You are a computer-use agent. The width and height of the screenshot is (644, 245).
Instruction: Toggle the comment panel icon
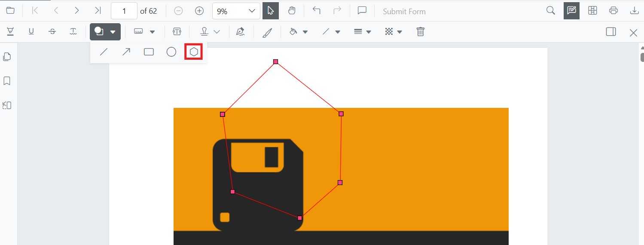(362, 11)
